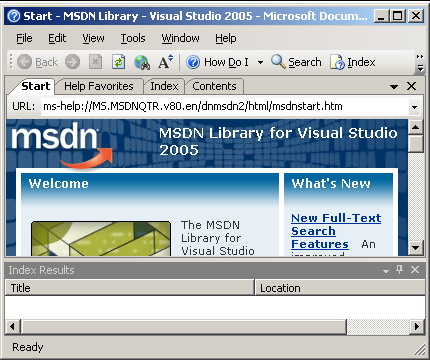
Task: Click the Stop loading icon
Action: 95,62
